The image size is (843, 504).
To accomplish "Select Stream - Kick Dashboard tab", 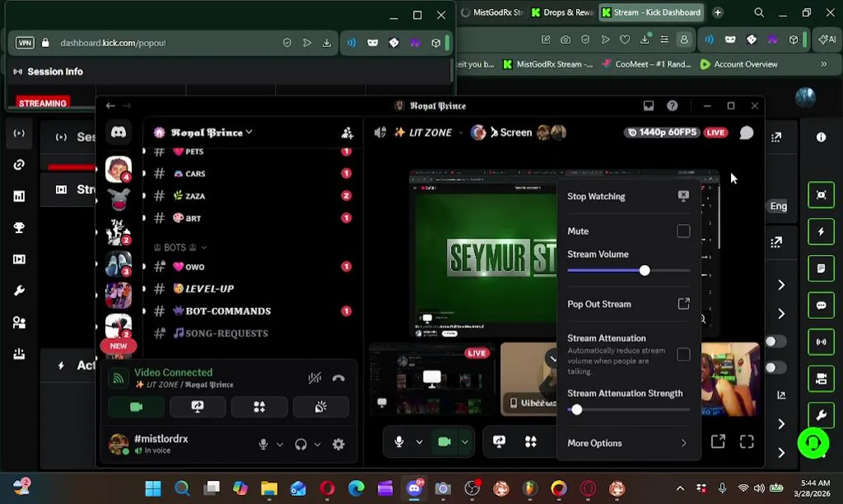I will (x=652, y=13).
